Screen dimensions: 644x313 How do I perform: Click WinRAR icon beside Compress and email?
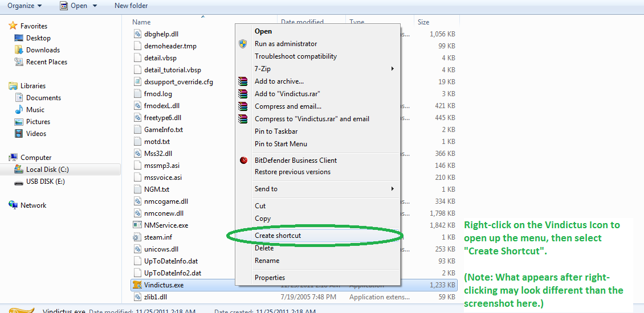(x=243, y=106)
